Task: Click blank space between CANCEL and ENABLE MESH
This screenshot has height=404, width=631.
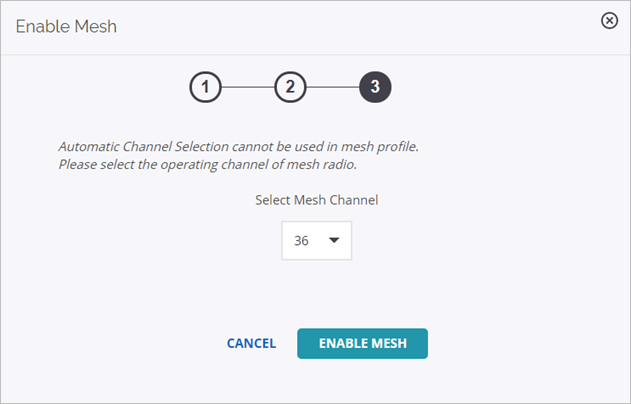Action: (287, 343)
